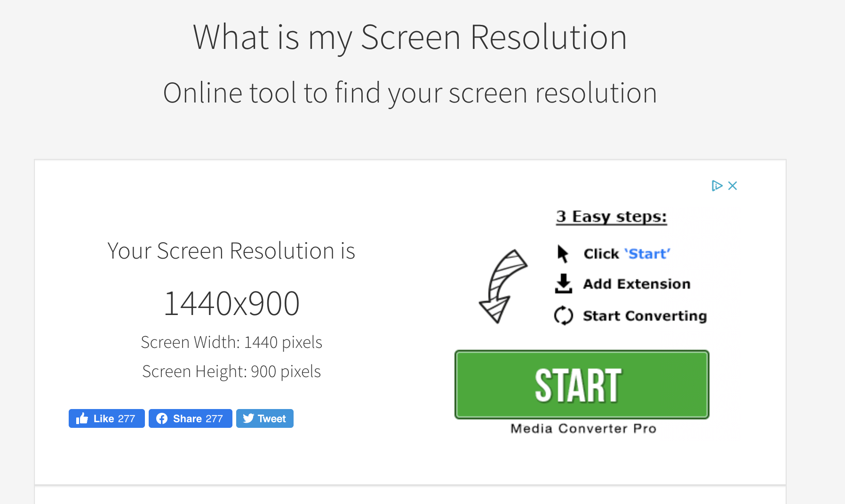Click the thumbs-up icon in the Like button

point(82,418)
